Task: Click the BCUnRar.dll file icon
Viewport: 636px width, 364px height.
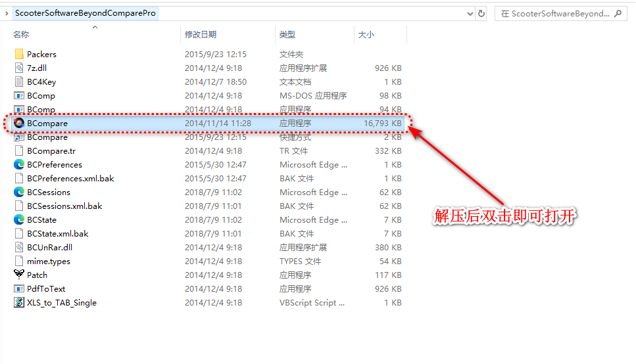Action: 19,247
